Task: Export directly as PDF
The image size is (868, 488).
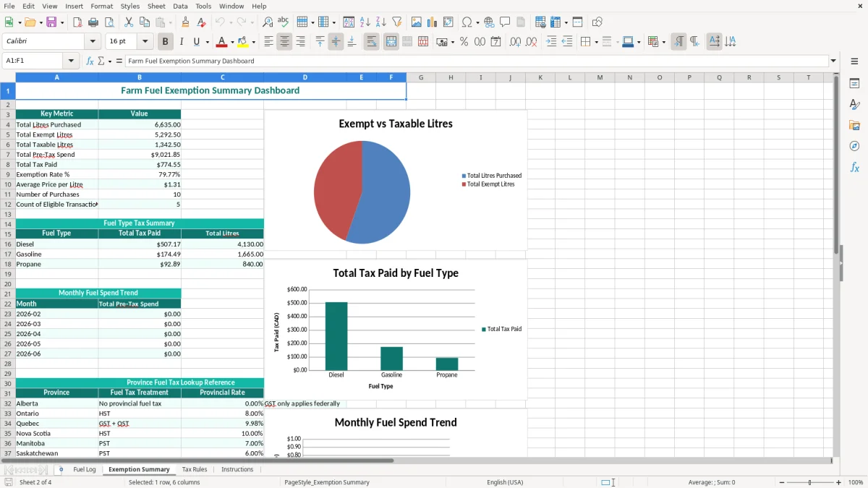Action: tap(77, 22)
